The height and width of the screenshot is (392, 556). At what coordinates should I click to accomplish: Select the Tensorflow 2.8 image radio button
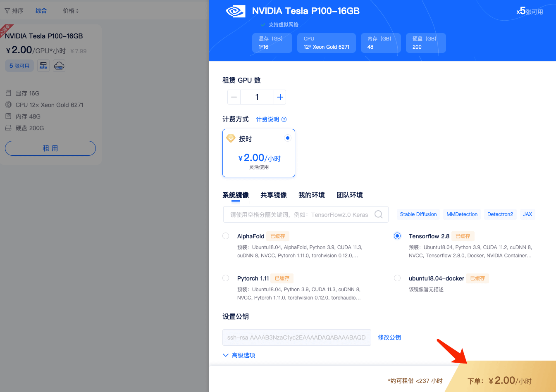tap(397, 236)
